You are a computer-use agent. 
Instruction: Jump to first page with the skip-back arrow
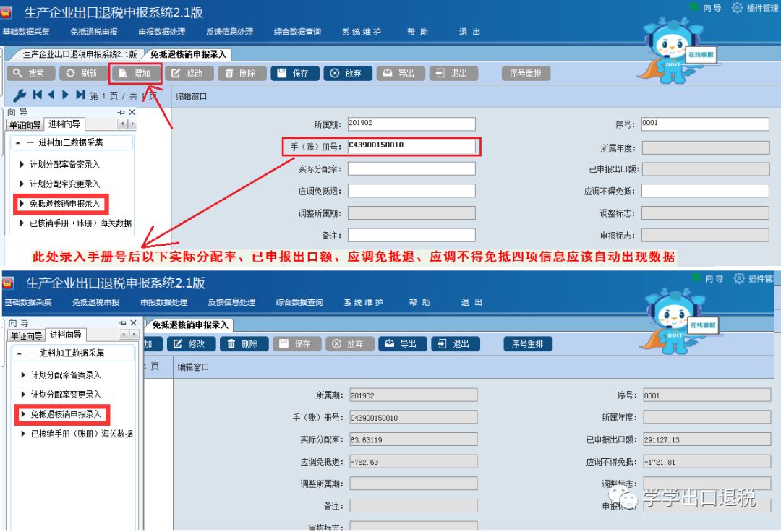coord(38,95)
